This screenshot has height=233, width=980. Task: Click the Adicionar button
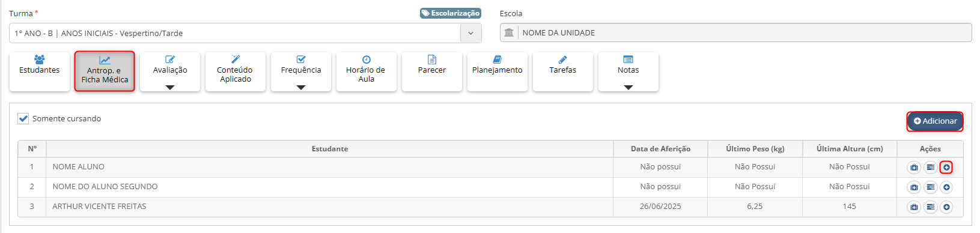[935, 121]
